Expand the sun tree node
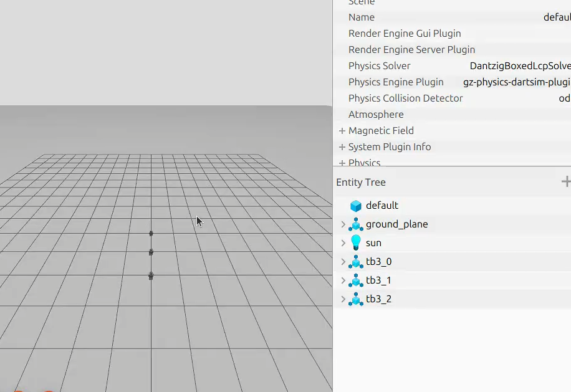 tap(343, 243)
